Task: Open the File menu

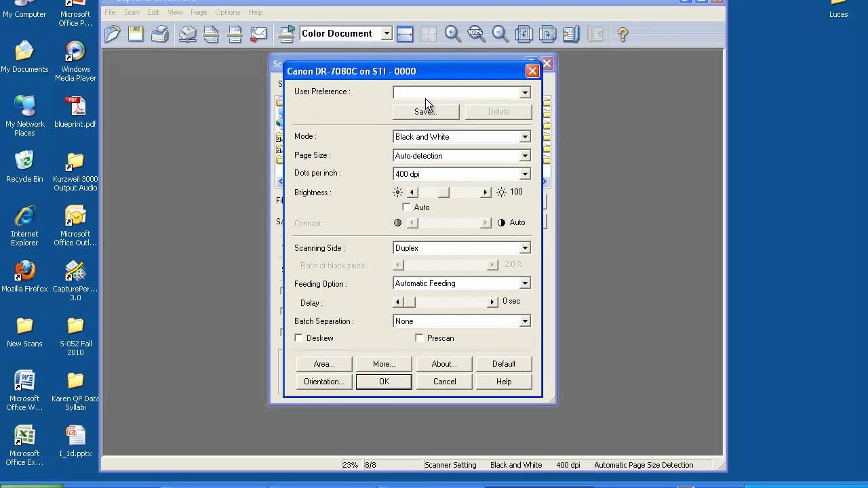Action: click(110, 12)
